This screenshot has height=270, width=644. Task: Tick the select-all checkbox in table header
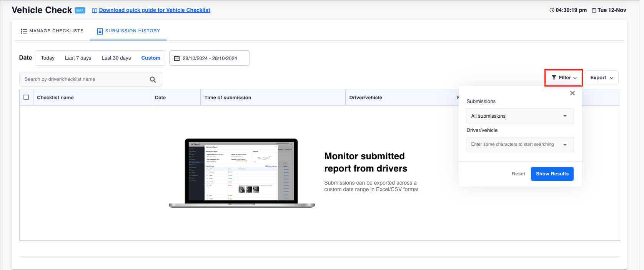(x=26, y=97)
